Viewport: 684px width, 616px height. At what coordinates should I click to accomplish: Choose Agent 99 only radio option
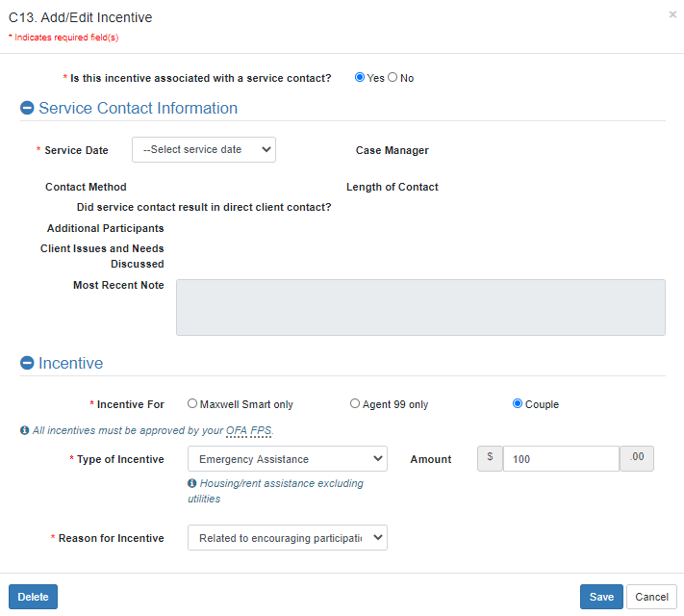click(x=355, y=404)
